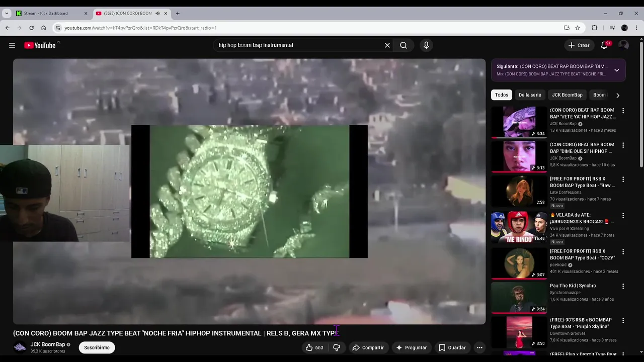Viewport: 644px width, 362px height.
Task: View site information icon in address bar
Action: point(58,28)
